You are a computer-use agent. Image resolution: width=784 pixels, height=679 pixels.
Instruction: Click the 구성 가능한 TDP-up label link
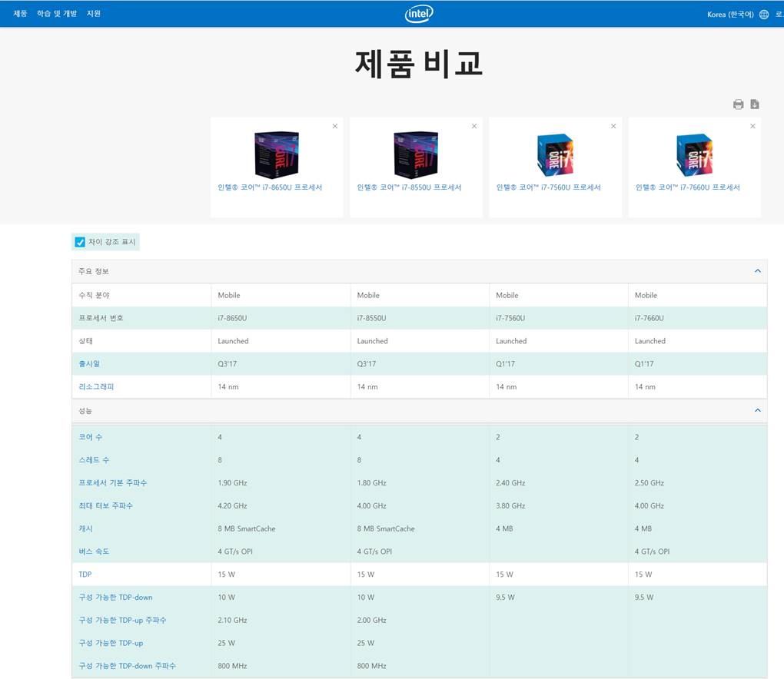111,643
